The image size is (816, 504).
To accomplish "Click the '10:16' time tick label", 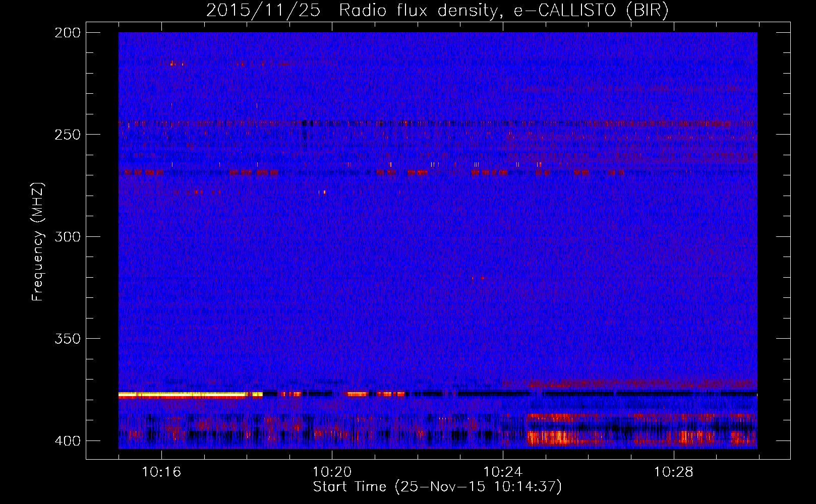I will coord(161,472).
